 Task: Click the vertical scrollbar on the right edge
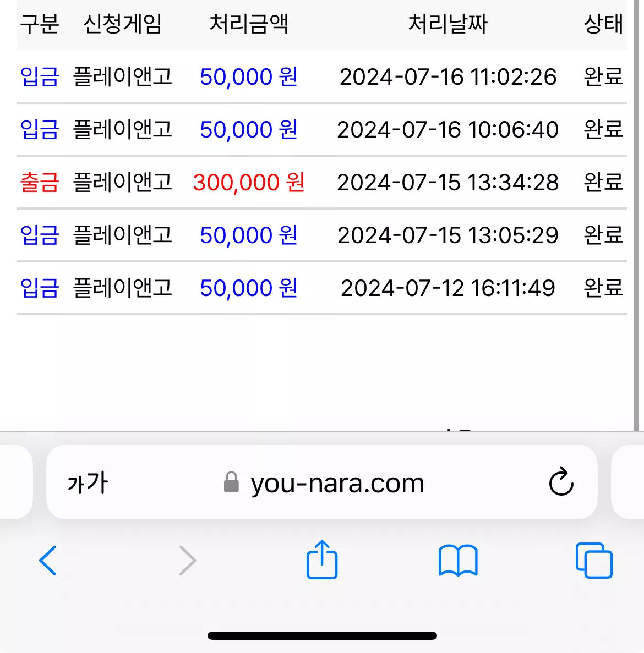pyautogui.click(x=636, y=215)
